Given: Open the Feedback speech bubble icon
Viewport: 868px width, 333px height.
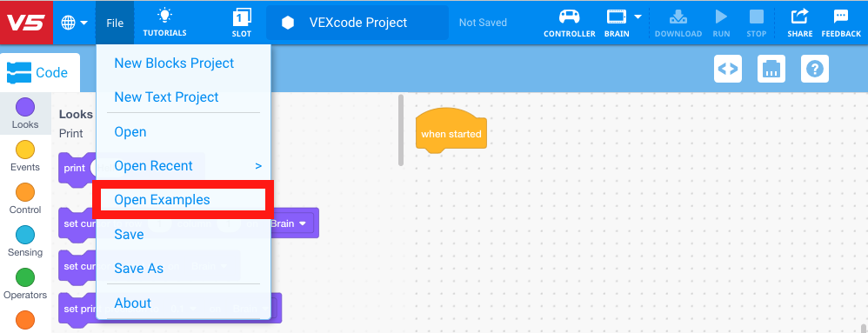Looking at the screenshot, I should tap(841, 17).
